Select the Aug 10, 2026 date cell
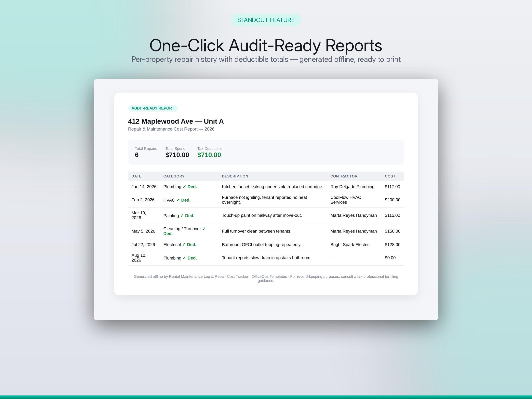This screenshot has height=399, width=532. (x=139, y=258)
